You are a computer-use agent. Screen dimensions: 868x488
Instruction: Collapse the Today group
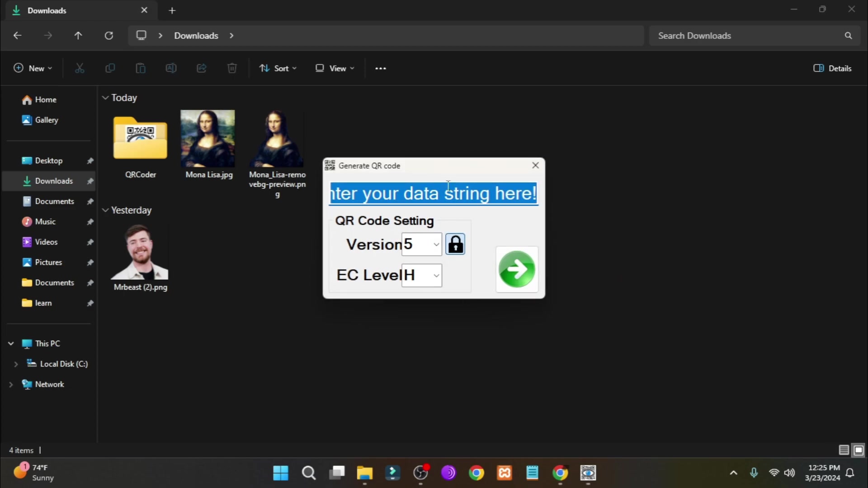105,98
